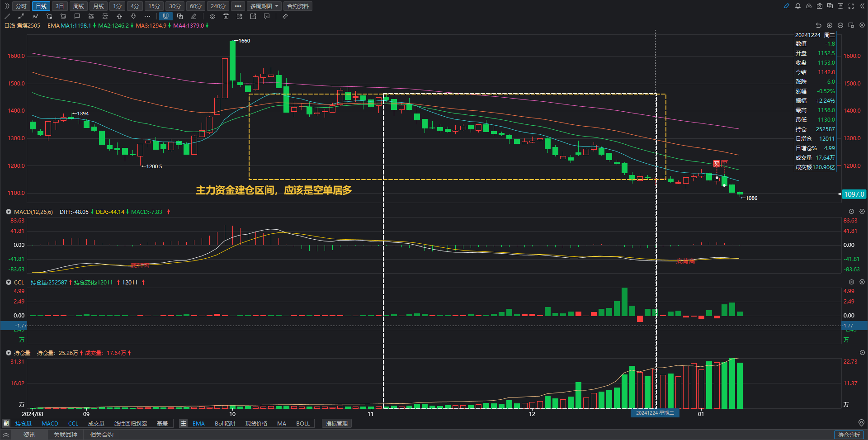Image resolution: width=868 pixels, height=440 pixels.
Task: Select the straight line drawing tool
Action: pos(7,16)
